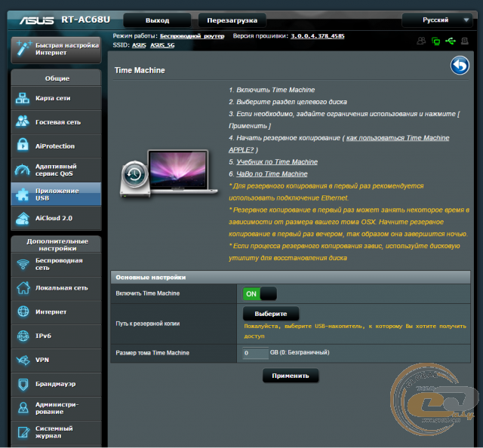The height and width of the screenshot is (448, 483).
Task: Open как пользоваться Time Machine APPLE link
Action: point(339,144)
